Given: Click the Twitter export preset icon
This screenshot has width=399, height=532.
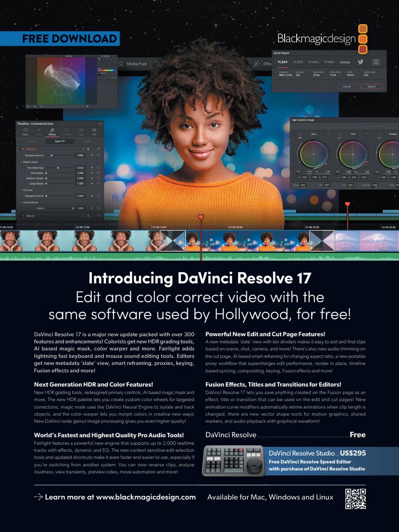Looking at the screenshot, I should 360,62.
